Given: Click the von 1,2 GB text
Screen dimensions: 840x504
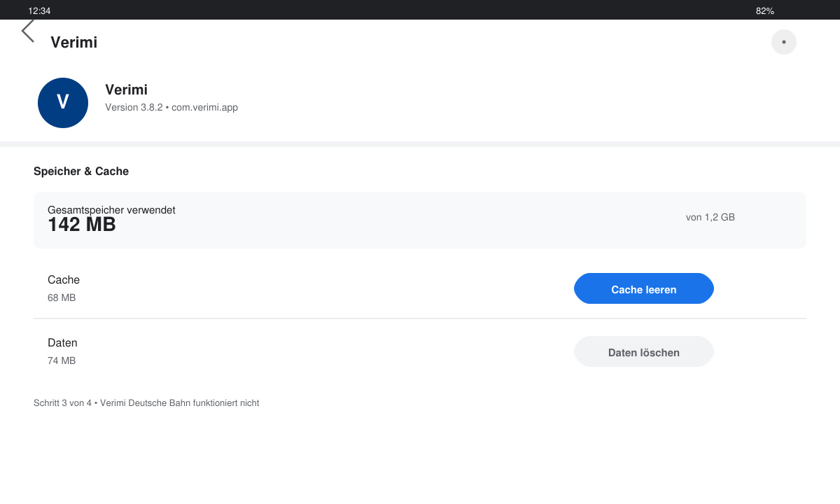Looking at the screenshot, I should coord(710,217).
